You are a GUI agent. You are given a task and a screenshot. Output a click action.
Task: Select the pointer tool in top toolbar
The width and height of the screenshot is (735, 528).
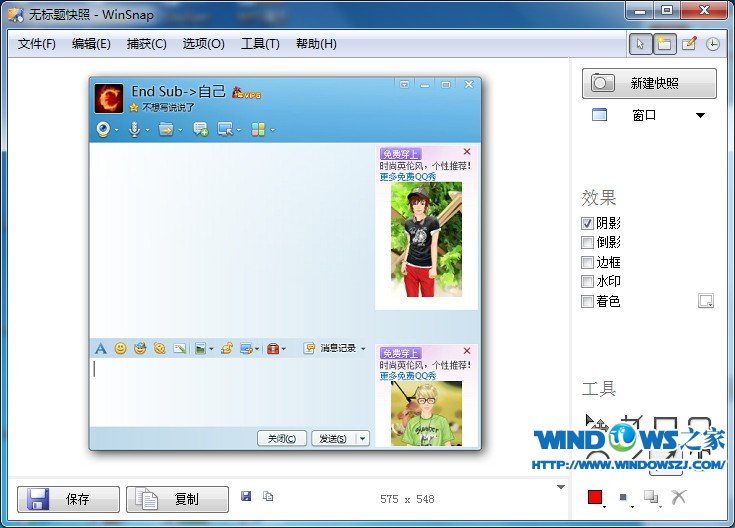641,44
